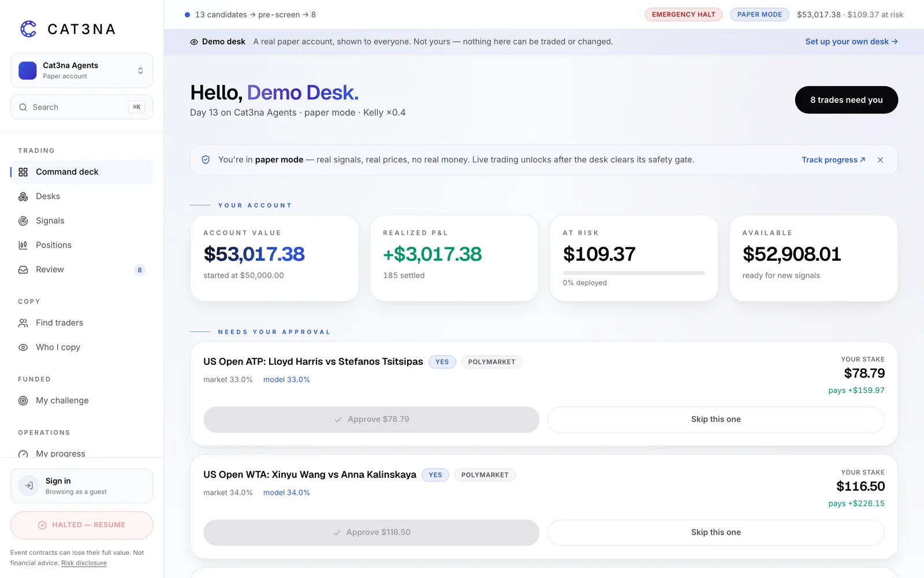The width and height of the screenshot is (924, 578).
Task: Approve $116.50 on Wang vs Kalinskaya
Action: (x=371, y=532)
